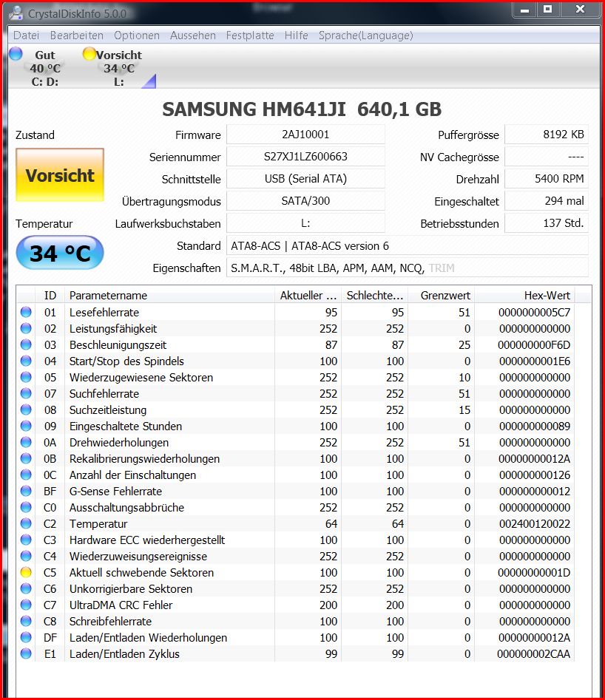Select the Gut 40 °C disk C: D:
This screenshot has width=605, height=700.
pos(44,68)
